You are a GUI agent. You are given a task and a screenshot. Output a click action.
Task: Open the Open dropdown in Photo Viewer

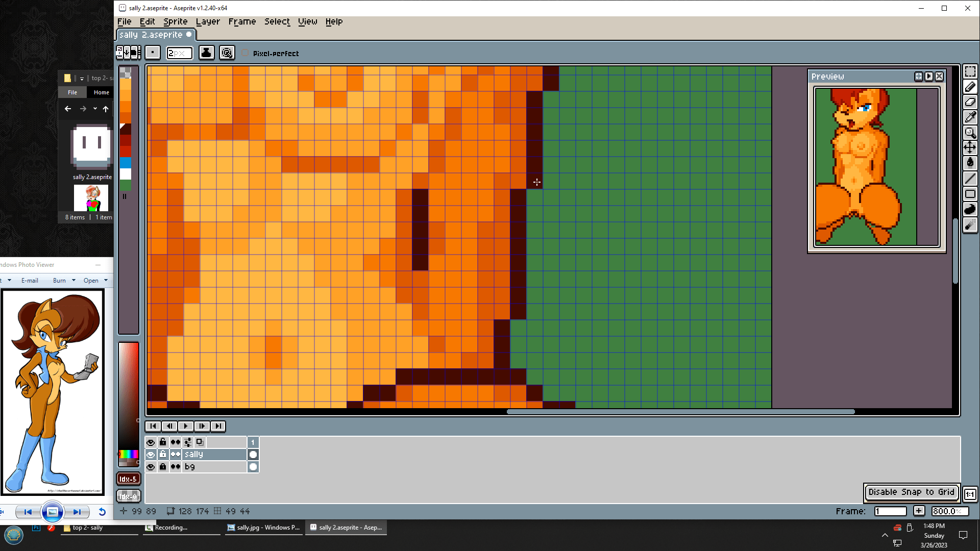click(x=106, y=280)
